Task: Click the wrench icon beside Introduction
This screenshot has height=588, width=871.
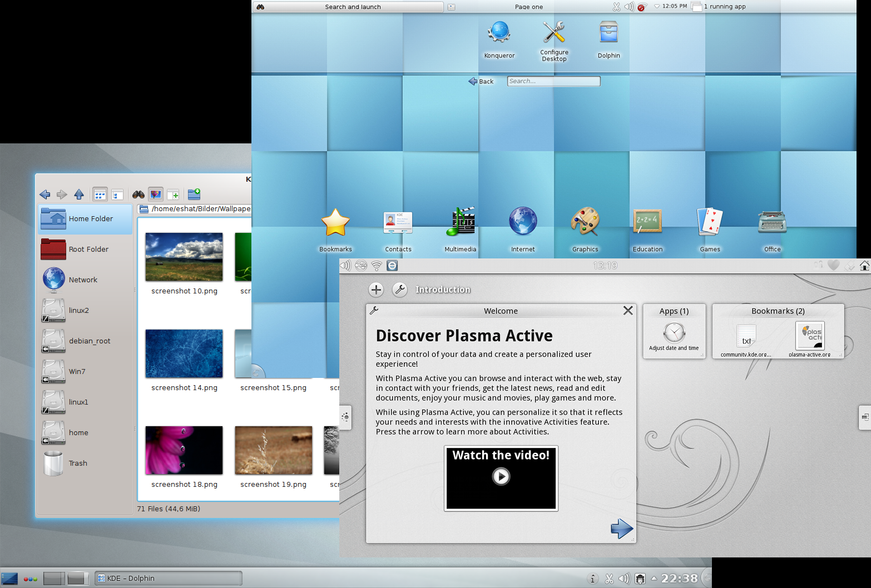Action: [399, 290]
